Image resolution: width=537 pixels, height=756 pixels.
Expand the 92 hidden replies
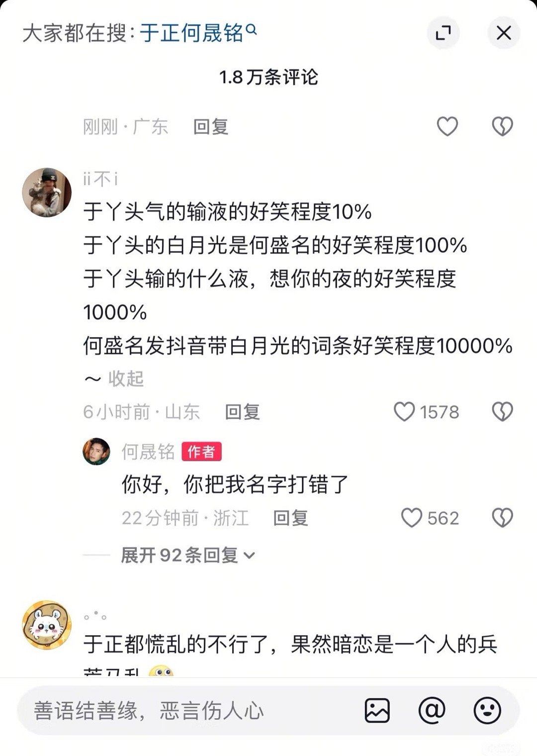pos(188,555)
